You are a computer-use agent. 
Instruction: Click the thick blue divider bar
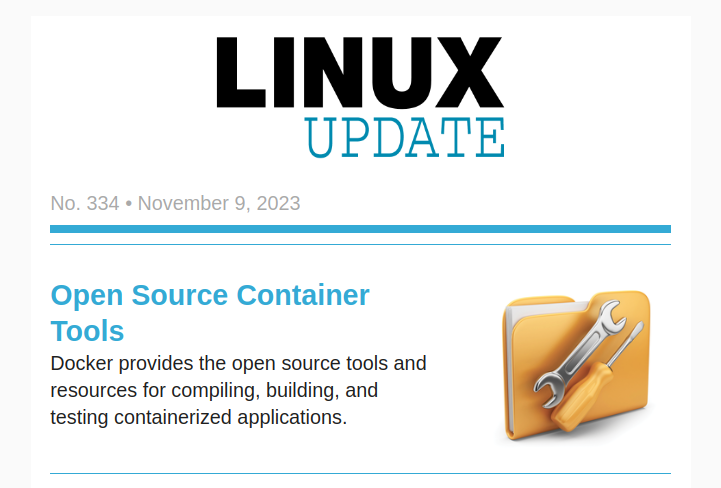[360, 229]
